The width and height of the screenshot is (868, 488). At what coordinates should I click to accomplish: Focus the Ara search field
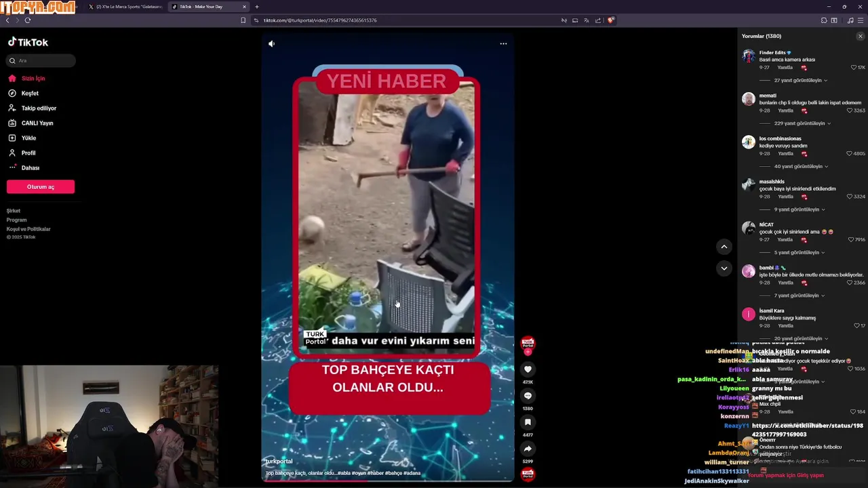click(x=41, y=60)
